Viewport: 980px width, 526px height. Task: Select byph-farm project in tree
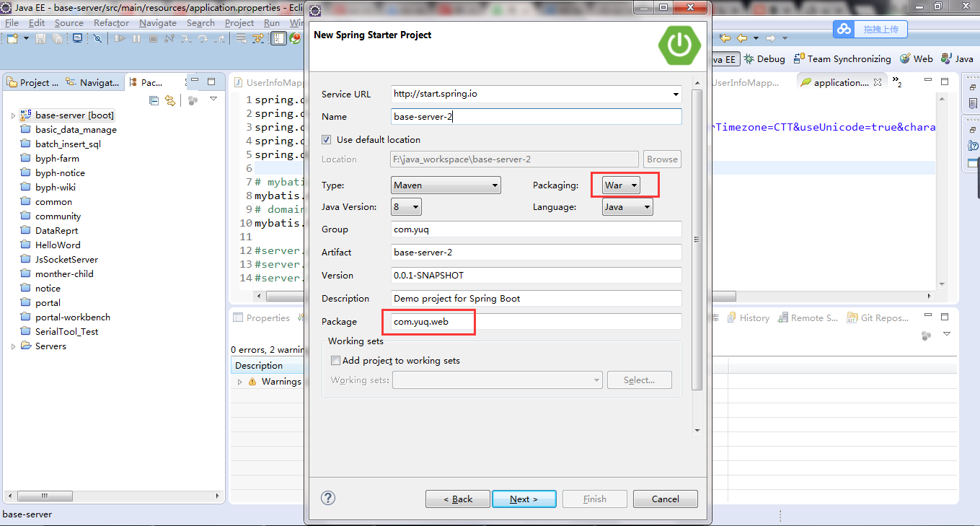pos(57,158)
